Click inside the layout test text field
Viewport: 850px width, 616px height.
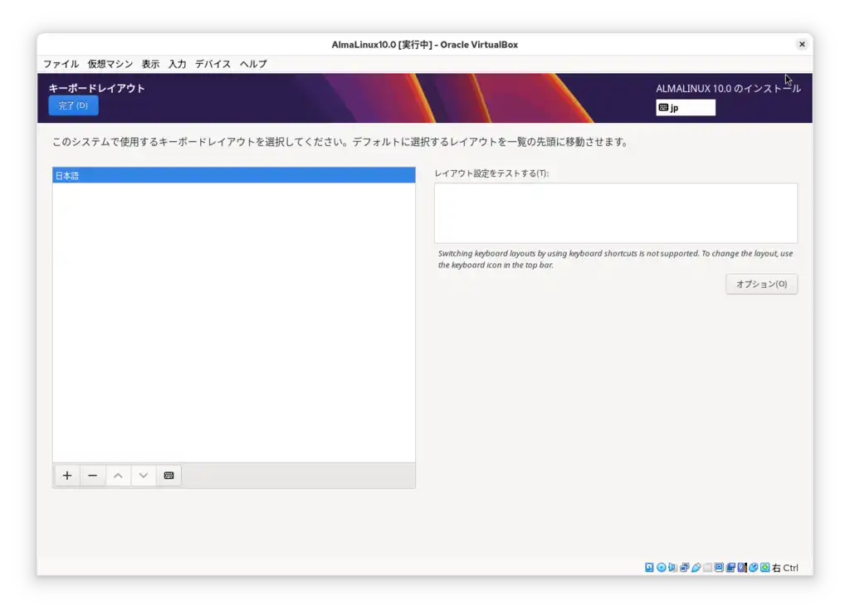pos(614,213)
